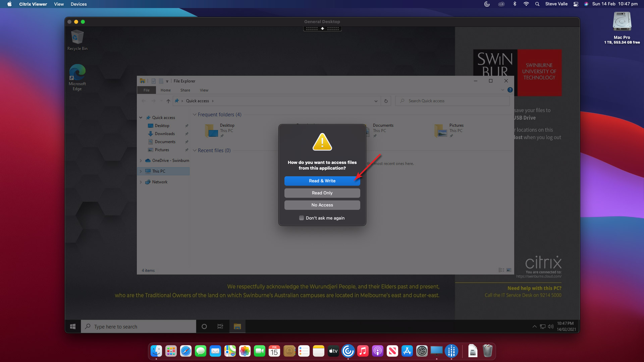Image resolution: width=644 pixels, height=362 pixels.
Task: Click the Windows Start button
Action: (73, 326)
